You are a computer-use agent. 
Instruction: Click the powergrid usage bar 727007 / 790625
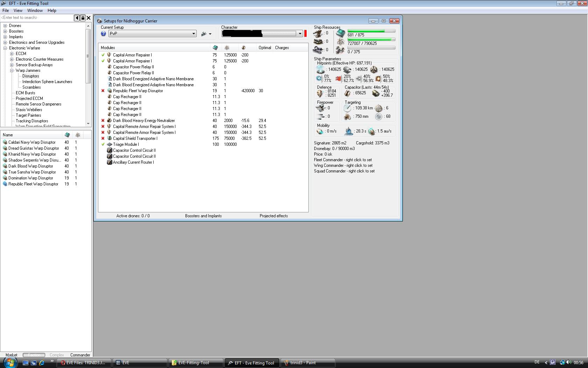(x=371, y=40)
